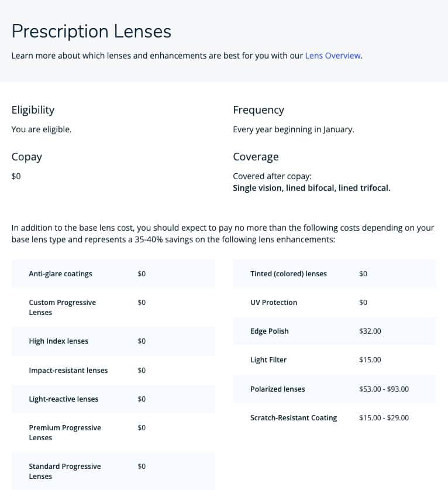This screenshot has height=490, width=448.
Task: Open the Lens Overview link
Action: [333, 56]
